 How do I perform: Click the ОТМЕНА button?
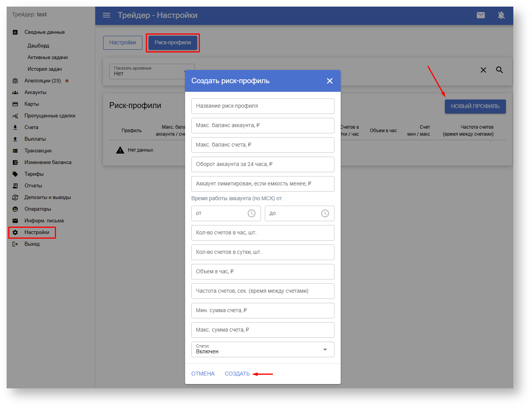(x=203, y=374)
